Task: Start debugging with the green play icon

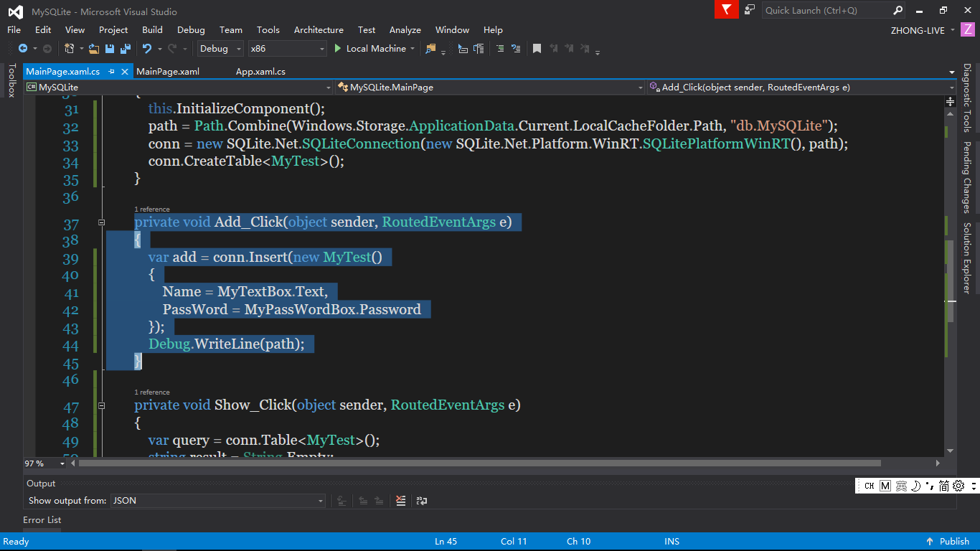Action: pos(338,49)
